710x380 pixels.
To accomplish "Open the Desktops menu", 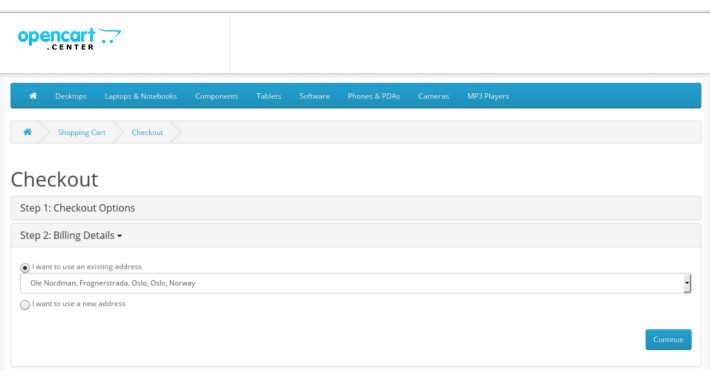I will coord(71,96).
